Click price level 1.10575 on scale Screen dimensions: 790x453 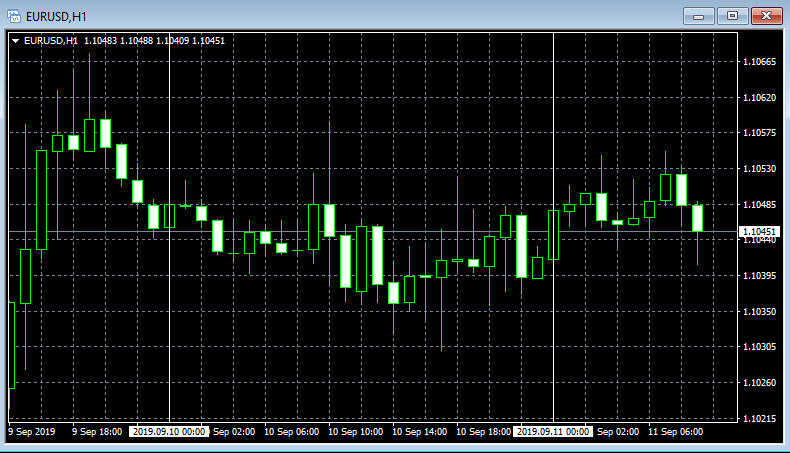click(x=759, y=133)
